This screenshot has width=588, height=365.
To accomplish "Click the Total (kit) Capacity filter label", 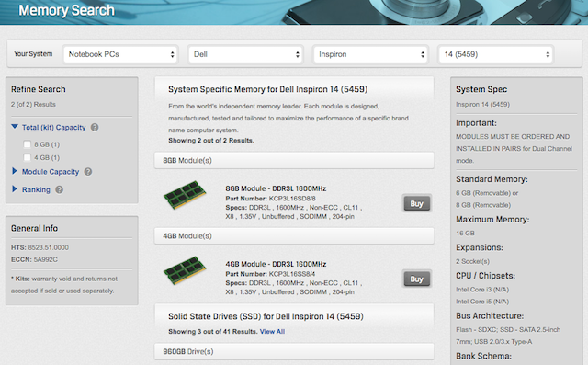I will [53, 128].
